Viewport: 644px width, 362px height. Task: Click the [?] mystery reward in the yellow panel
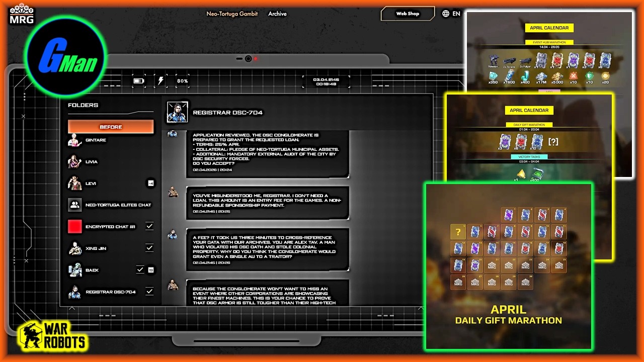point(553,142)
